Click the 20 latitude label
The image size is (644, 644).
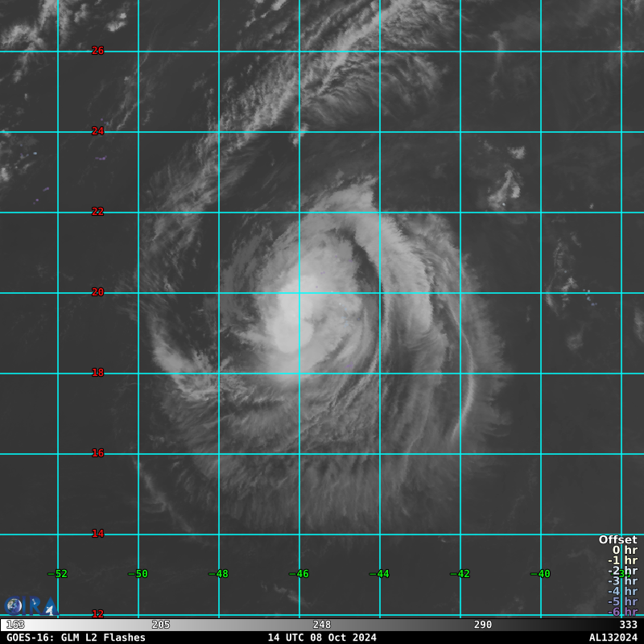coord(97,292)
